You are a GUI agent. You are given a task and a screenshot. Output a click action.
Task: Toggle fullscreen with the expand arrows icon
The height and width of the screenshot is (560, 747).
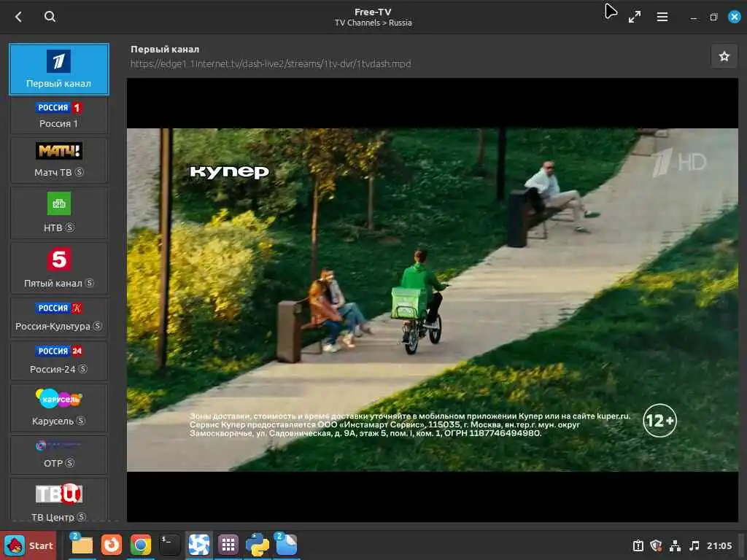(x=634, y=17)
